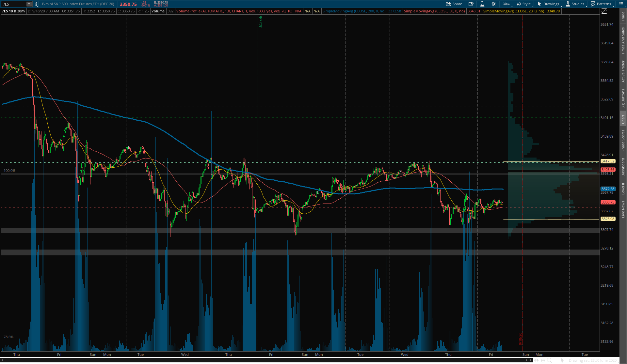Image resolution: width=627 pixels, height=364 pixels.
Task: Click the bid ask B: 3350.75 quote
Action: coord(161,3)
